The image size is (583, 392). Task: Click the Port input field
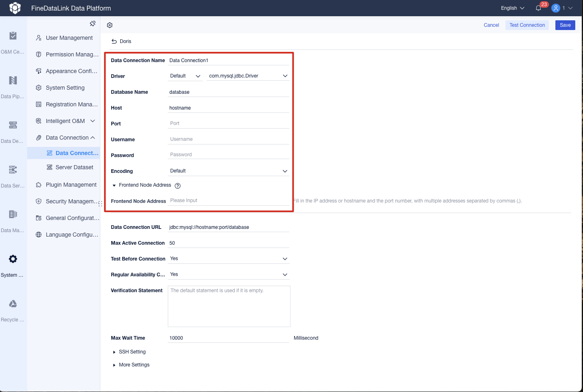coord(228,123)
